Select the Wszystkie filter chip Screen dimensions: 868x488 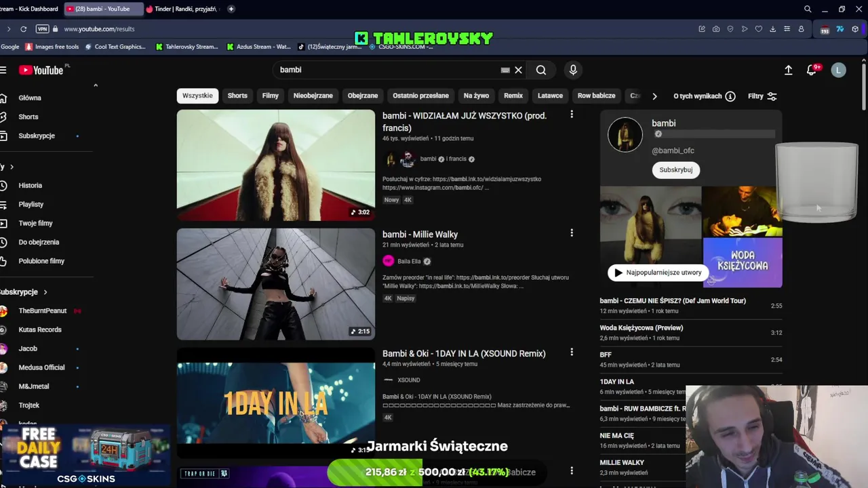(x=197, y=96)
